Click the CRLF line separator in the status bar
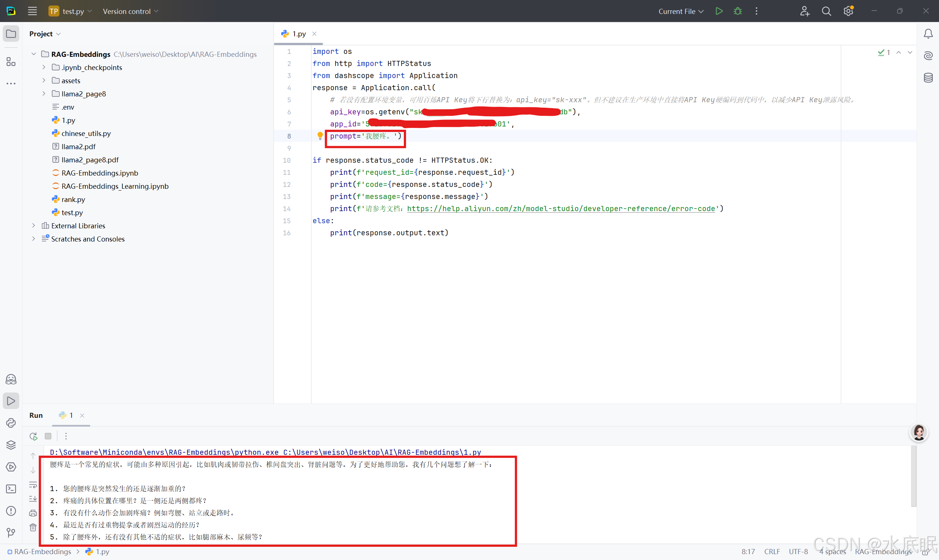 coord(772,551)
